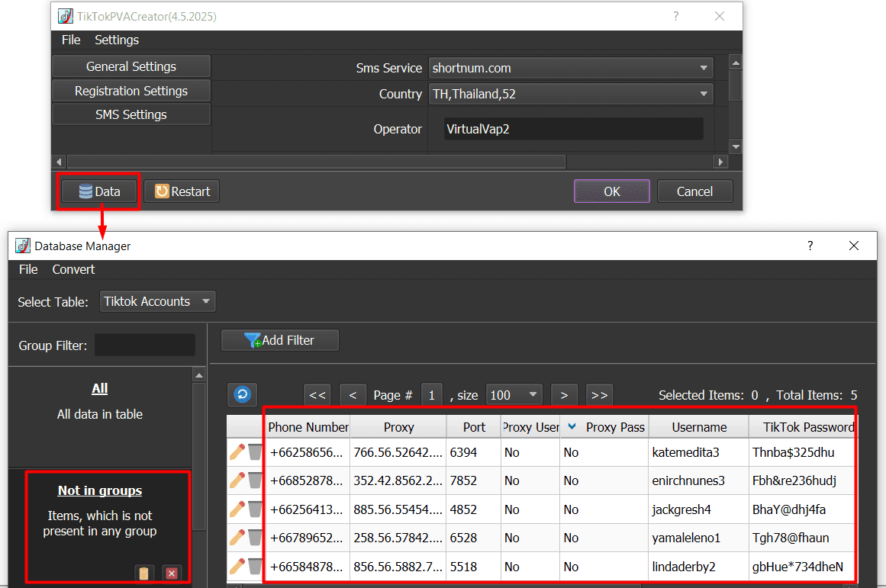886x588 pixels.
Task: Go to first page with << button
Action: coord(317,395)
